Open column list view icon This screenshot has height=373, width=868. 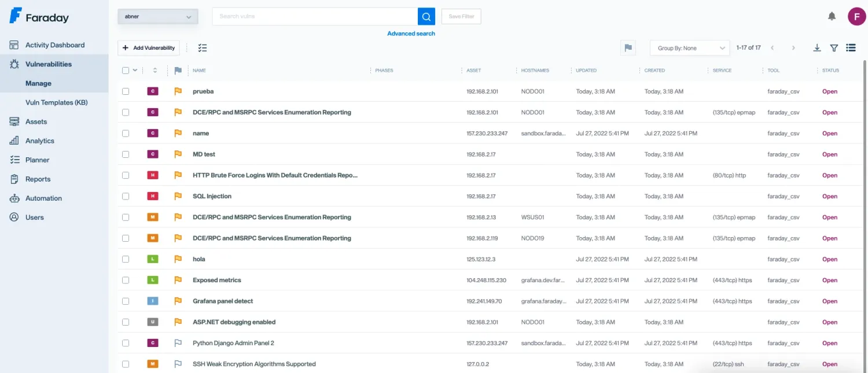(851, 48)
